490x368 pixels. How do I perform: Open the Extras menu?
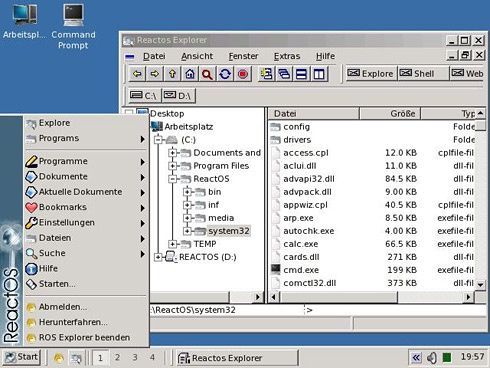tap(287, 56)
